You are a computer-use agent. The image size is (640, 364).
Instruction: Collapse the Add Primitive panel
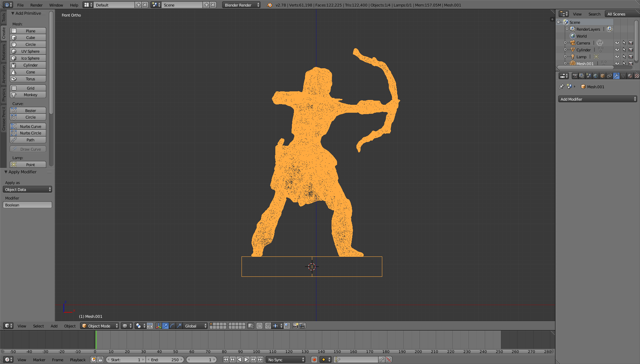[x=13, y=13]
